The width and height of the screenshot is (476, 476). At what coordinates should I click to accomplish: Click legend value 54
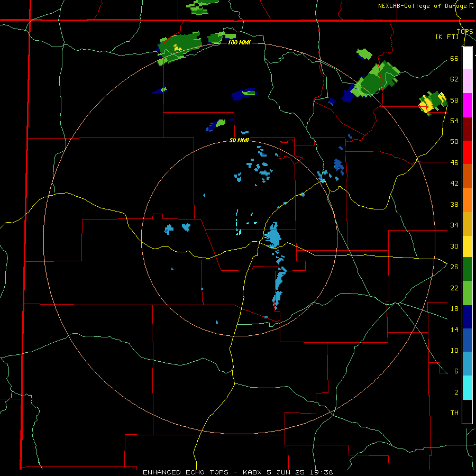[454, 121]
